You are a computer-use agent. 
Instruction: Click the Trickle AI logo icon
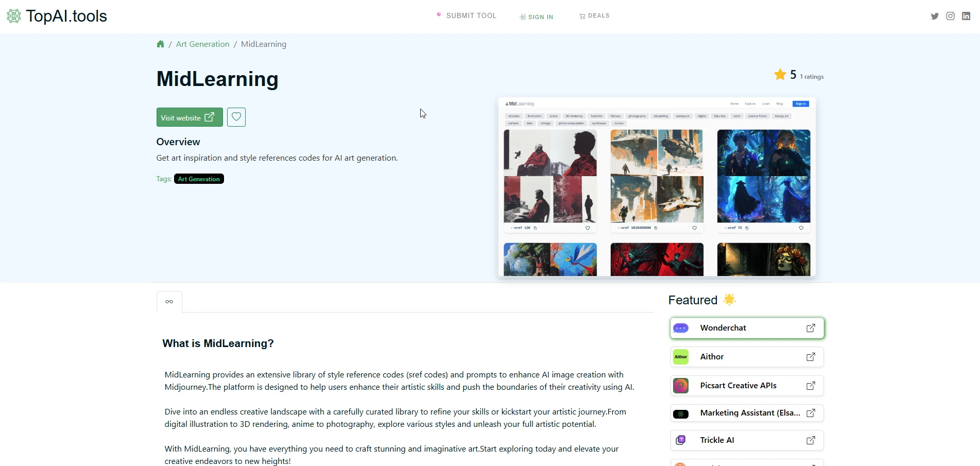tap(681, 440)
